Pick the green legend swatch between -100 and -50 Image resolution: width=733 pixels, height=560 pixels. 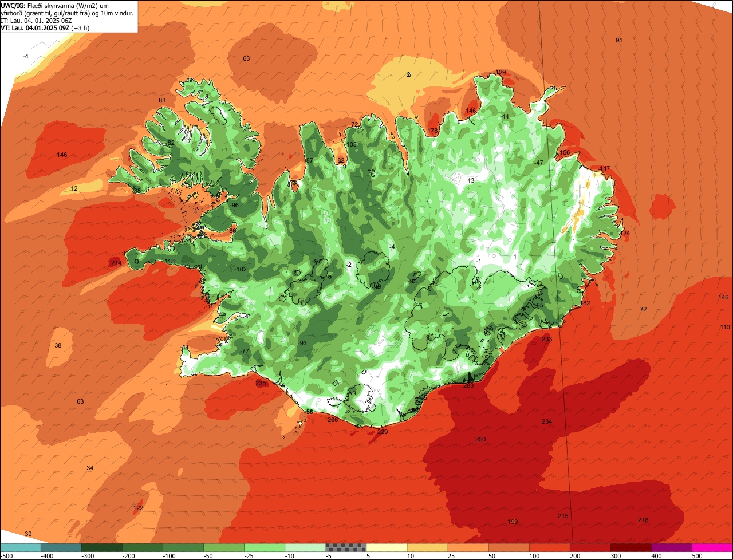point(183,547)
